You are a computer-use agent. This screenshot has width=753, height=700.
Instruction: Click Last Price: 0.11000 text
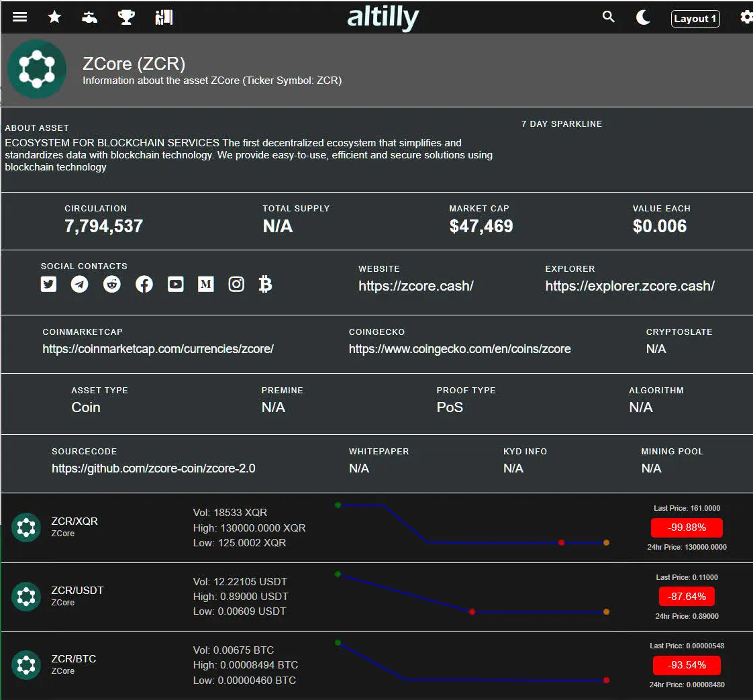(x=687, y=578)
